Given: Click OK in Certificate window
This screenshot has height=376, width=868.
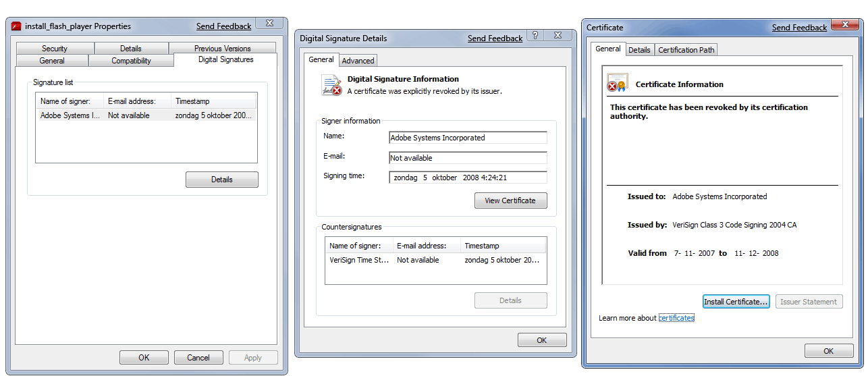Looking at the screenshot, I should click(829, 351).
